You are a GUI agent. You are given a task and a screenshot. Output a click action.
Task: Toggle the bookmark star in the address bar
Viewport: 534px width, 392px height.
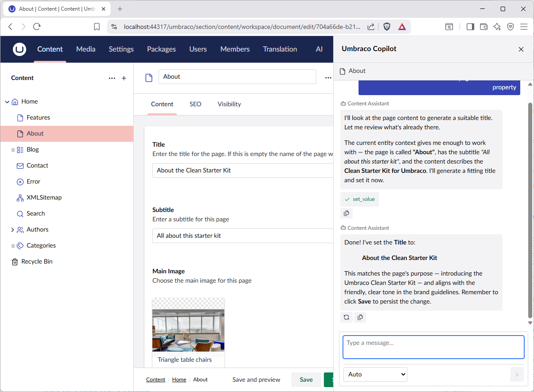click(96, 26)
